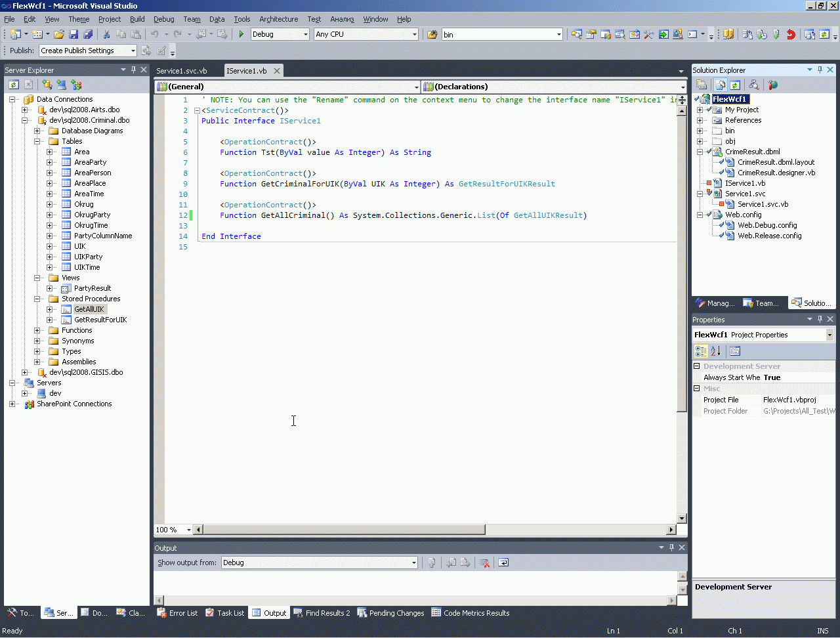840x638 pixels.
Task: Collapse the Stored Procedures node
Action: 37,299
